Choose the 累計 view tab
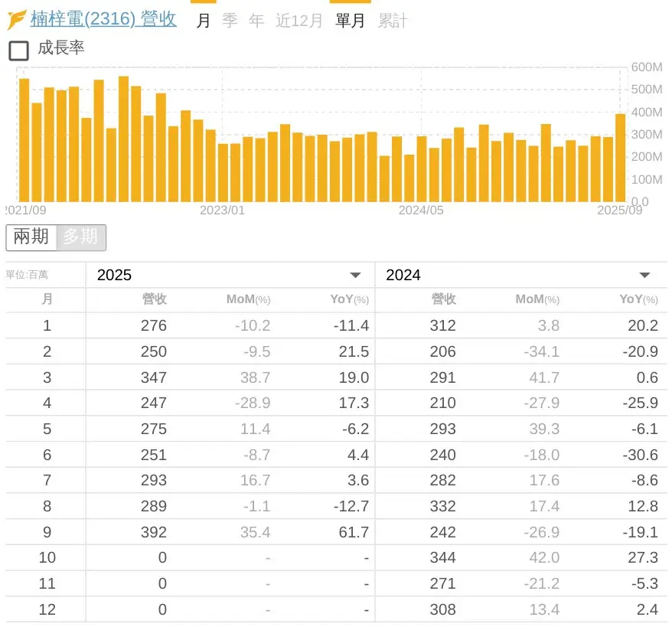The image size is (672, 627). click(x=393, y=21)
